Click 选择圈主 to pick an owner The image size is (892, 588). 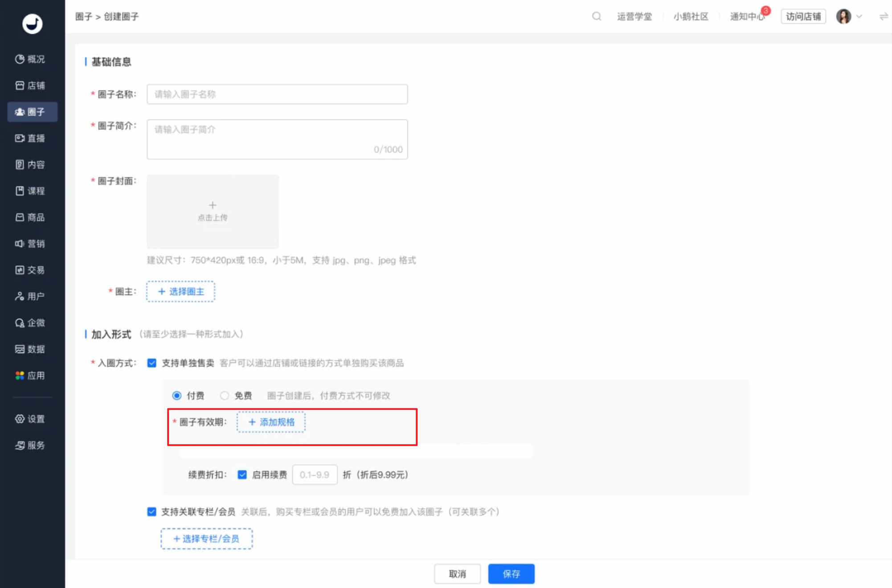pos(181,291)
